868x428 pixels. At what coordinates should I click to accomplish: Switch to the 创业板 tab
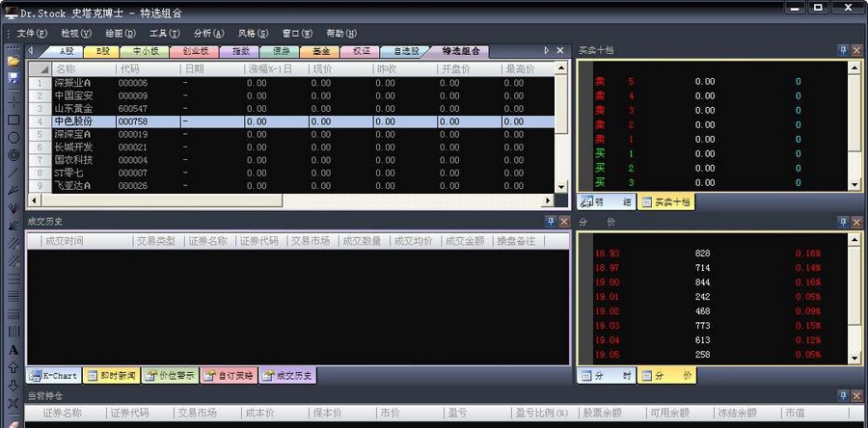tap(196, 51)
